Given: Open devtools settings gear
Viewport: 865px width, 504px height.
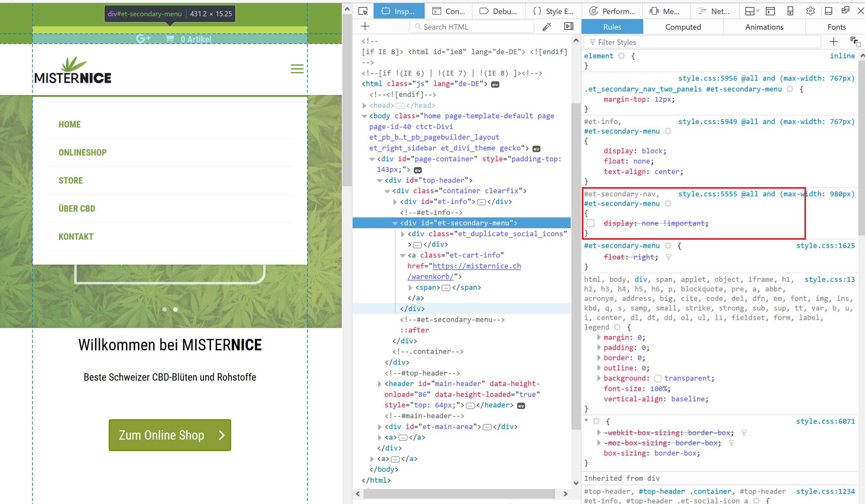Looking at the screenshot, I should point(810,11).
